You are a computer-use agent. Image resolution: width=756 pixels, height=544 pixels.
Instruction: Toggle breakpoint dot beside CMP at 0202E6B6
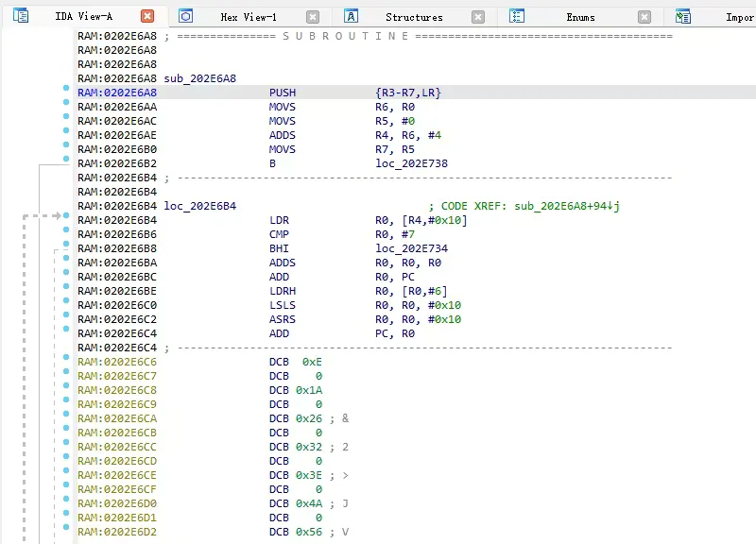(x=65, y=229)
